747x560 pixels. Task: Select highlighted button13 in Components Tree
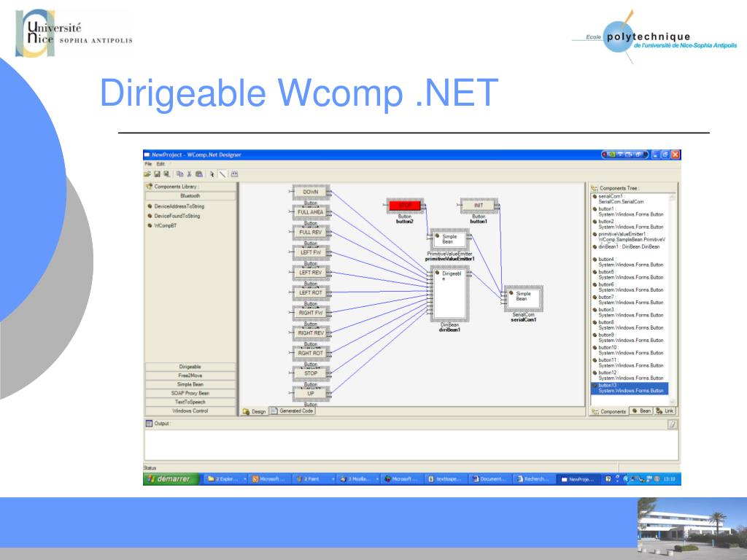coord(630,388)
